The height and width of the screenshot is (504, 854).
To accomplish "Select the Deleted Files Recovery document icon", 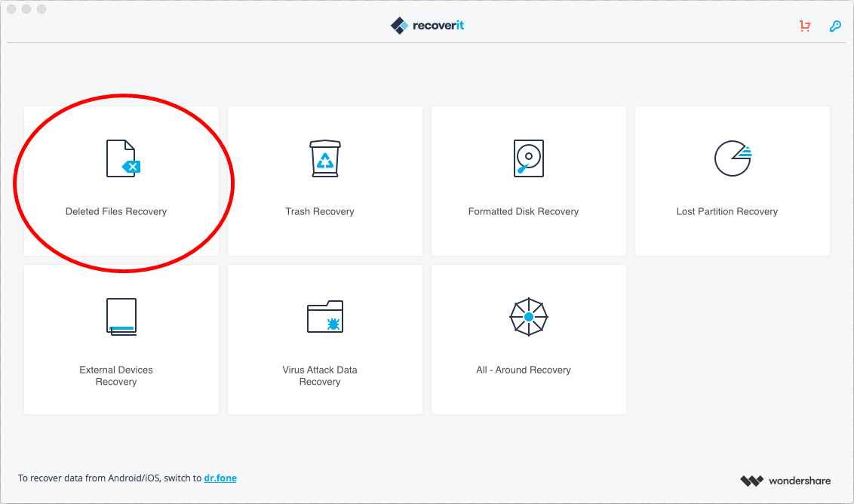I will (123, 158).
